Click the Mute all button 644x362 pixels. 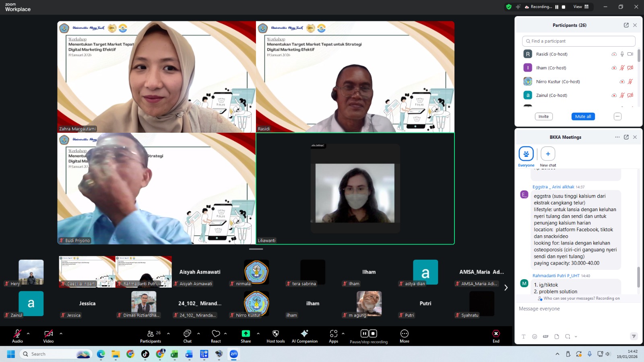tap(583, 117)
